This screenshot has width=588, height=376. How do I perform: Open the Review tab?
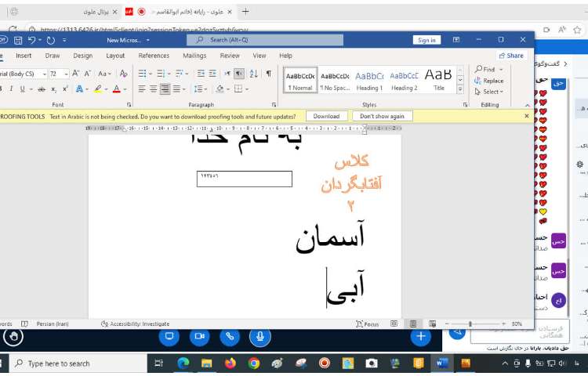pyautogui.click(x=230, y=56)
